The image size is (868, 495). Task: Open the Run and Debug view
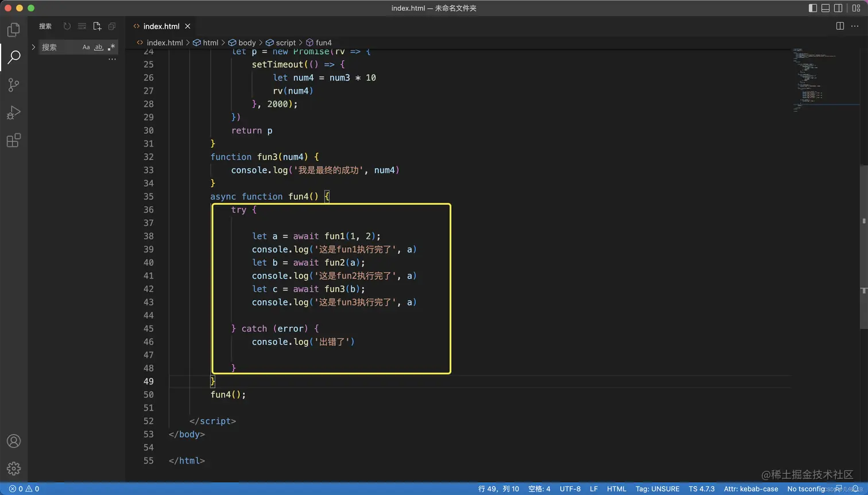click(14, 113)
